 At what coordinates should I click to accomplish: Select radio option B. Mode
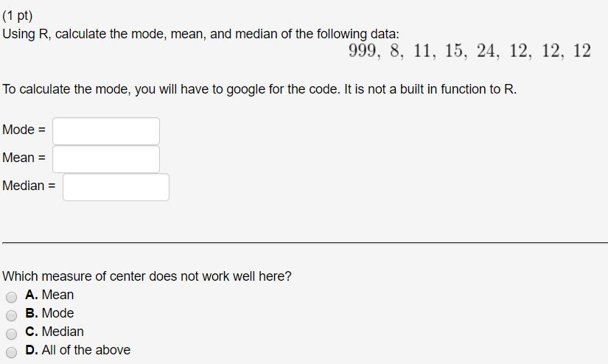[11, 315]
